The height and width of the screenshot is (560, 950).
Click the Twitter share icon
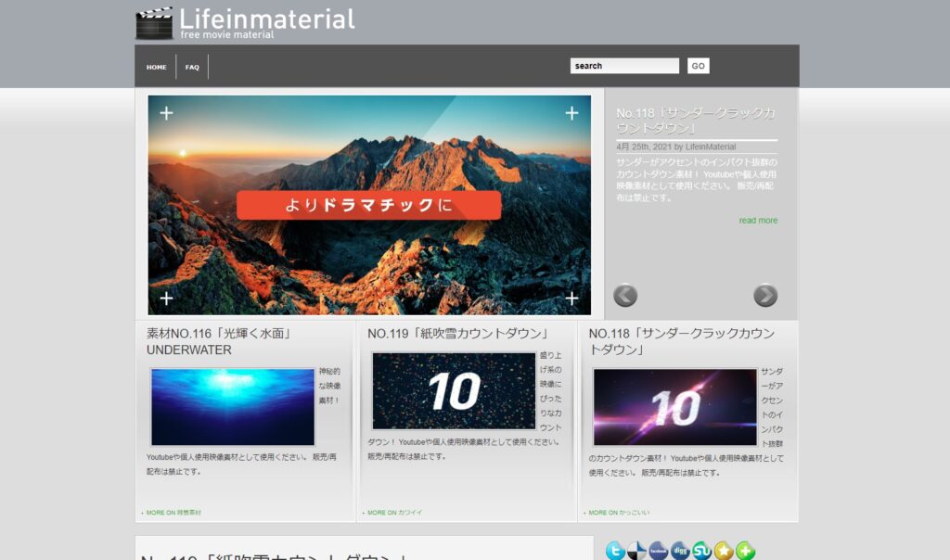(615, 551)
